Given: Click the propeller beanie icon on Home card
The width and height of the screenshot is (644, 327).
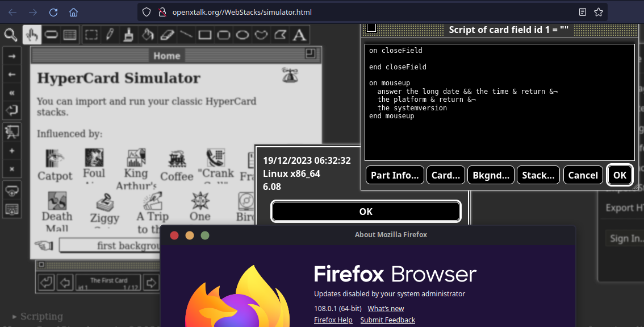Looking at the screenshot, I should [290, 75].
